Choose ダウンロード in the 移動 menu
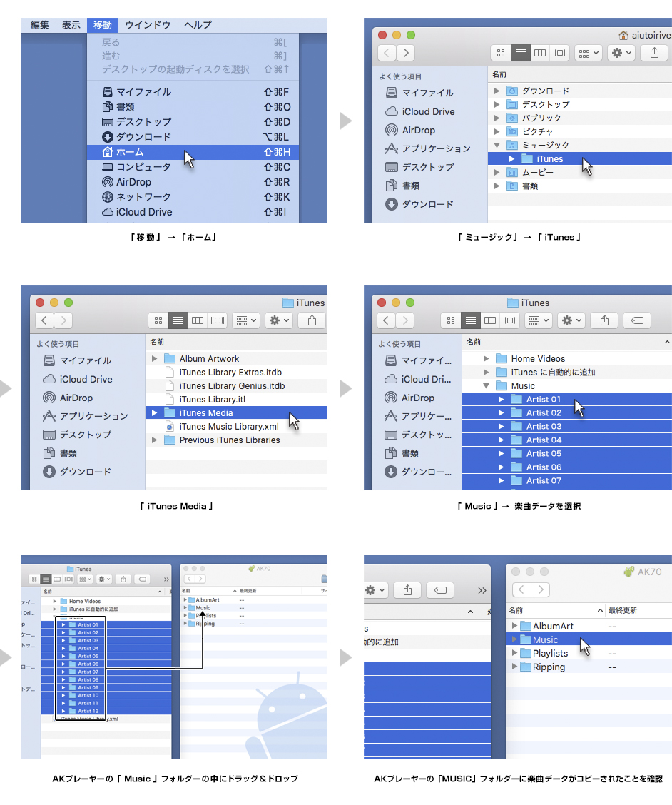672x805 pixels. coord(193,137)
